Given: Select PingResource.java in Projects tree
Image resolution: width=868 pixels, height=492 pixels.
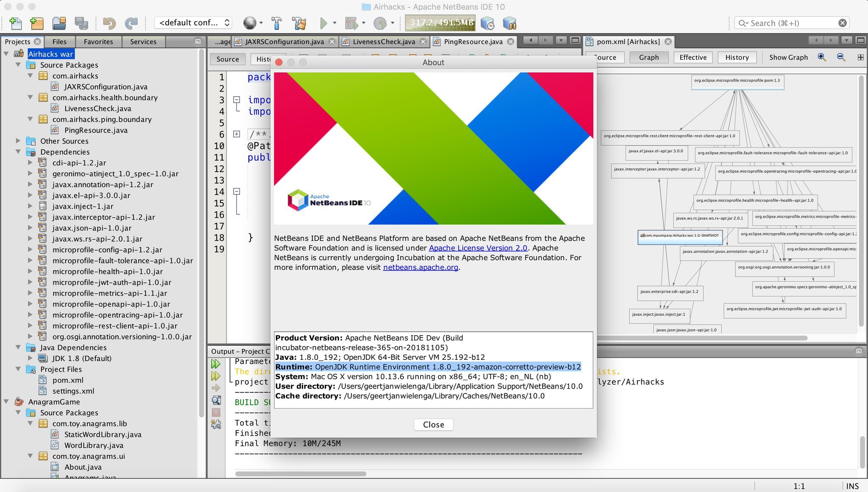Looking at the screenshot, I should click(x=96, y=130).
